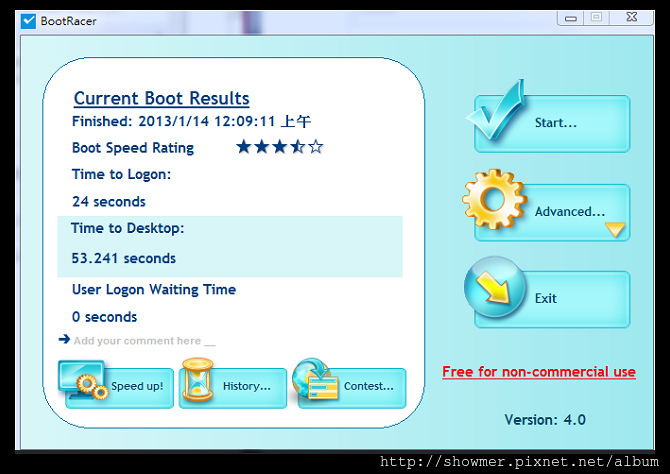Click the hourglass icon beside History
This screenshot has width=670, height=474.
click(x=197, y=380)
